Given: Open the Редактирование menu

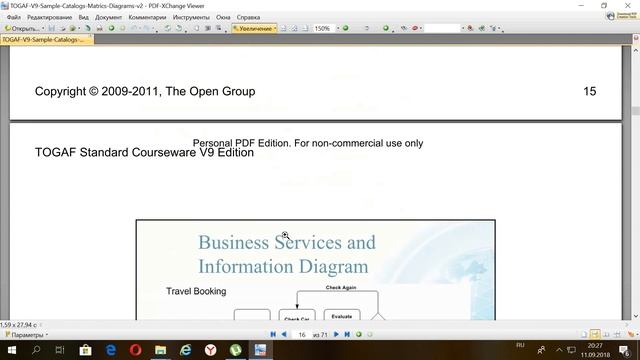Looking at the screenshot, I should click(x=49, y=18).
